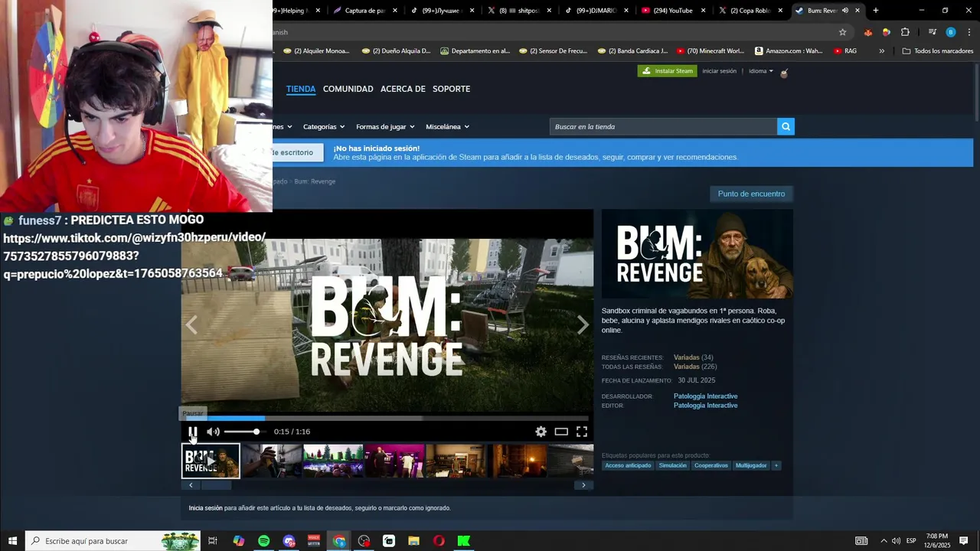Go to next media with right arrow
This screenshot has height=551, width=980.
click(x=583, y=325)
